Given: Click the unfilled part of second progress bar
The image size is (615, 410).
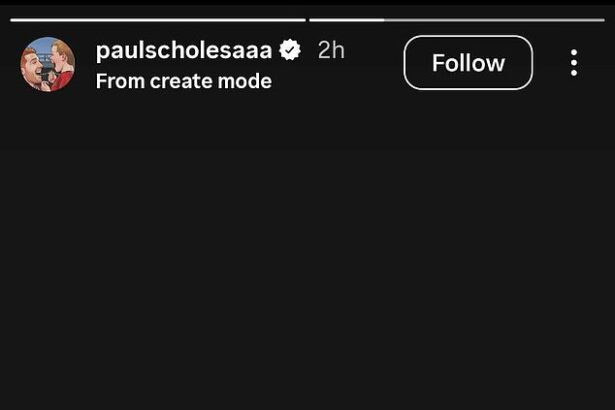Looking at the screenshot, I should pyautogui.click(x=494, y=19).
